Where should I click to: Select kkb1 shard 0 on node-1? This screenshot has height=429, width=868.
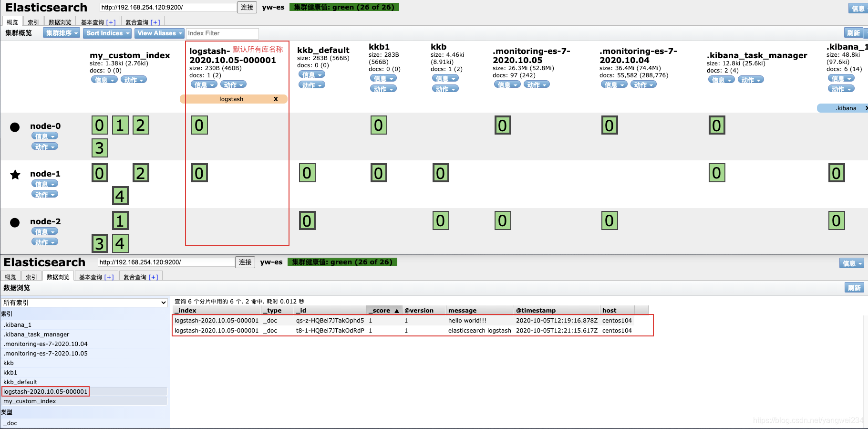coord(379,173)
